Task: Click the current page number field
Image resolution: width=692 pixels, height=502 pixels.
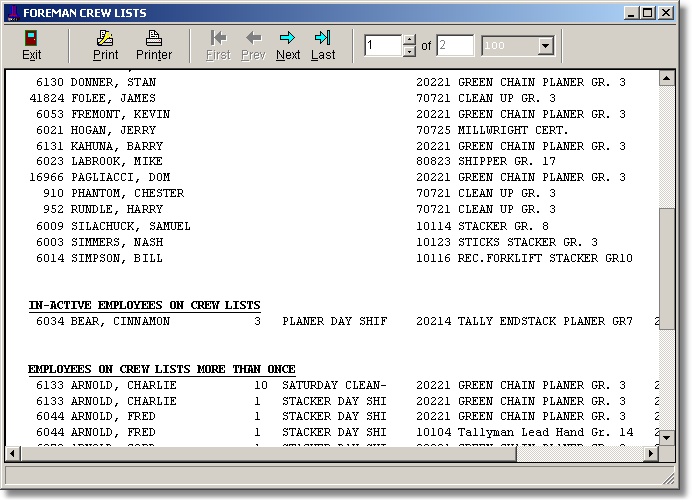Action: 383,46
